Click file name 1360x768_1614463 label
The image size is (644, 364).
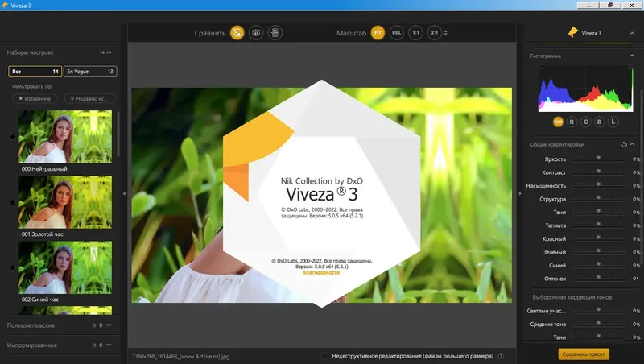[180, 356]
